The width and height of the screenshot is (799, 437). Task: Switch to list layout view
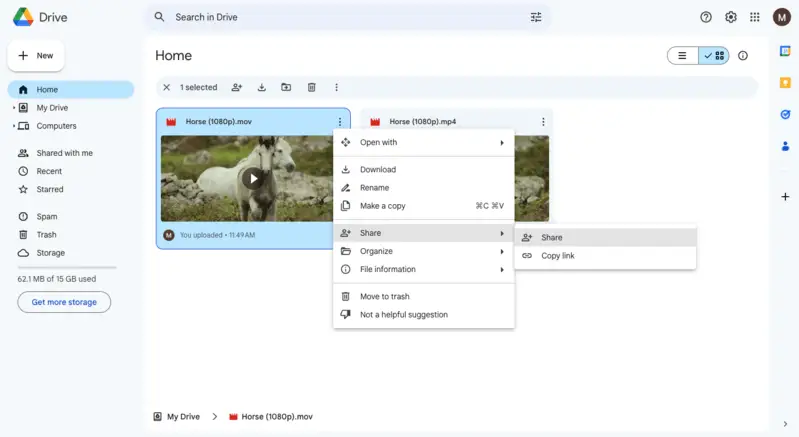[682, 56]
